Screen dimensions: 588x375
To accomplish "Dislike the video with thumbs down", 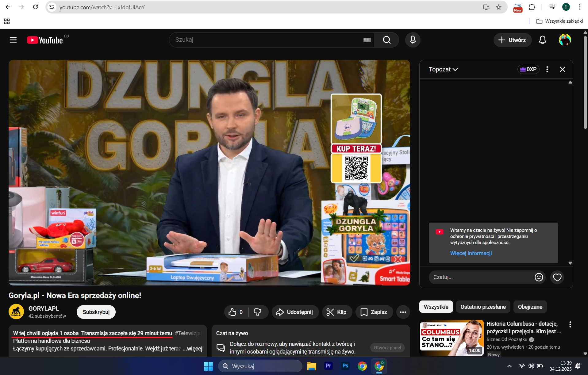I will click(x=258, y=312).
